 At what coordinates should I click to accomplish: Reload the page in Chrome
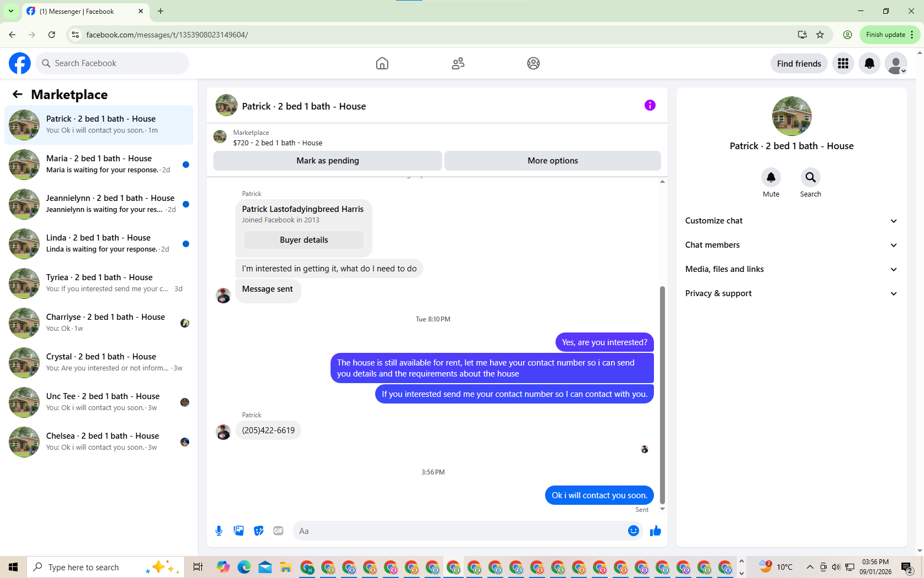pyautogui.click(x=52, y=35)
